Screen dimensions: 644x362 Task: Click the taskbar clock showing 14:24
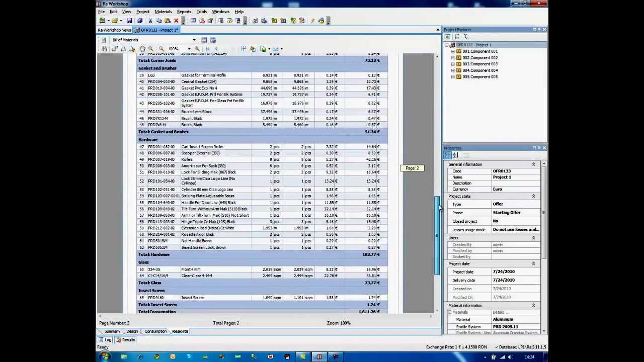[529, 357]
